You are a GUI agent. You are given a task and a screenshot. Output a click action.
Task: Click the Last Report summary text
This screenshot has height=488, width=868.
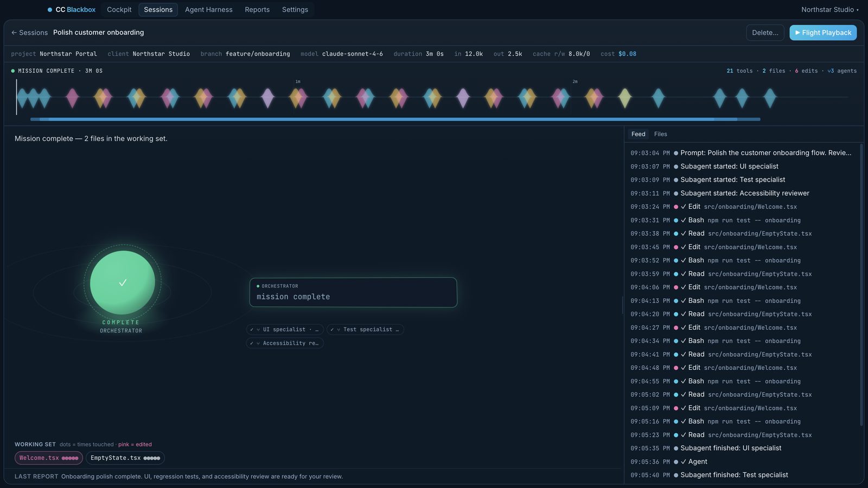(x=202, y=477)
